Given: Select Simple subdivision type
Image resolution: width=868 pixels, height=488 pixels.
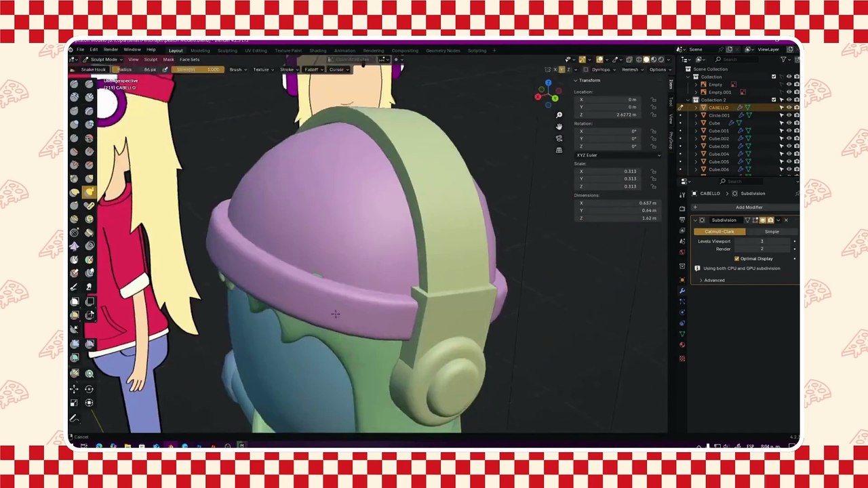Looking at the screenshot, I should pyautogui.click(x=772, y=232).
